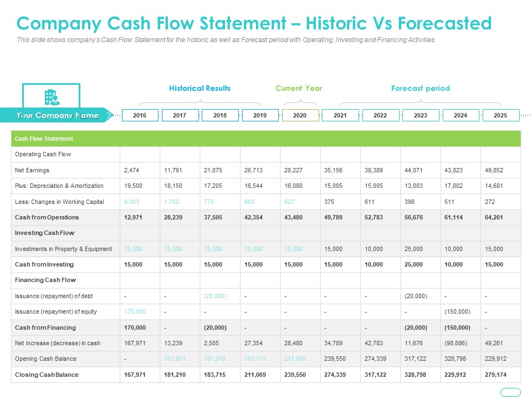Click the slide subtitle description

click(226, 40)
